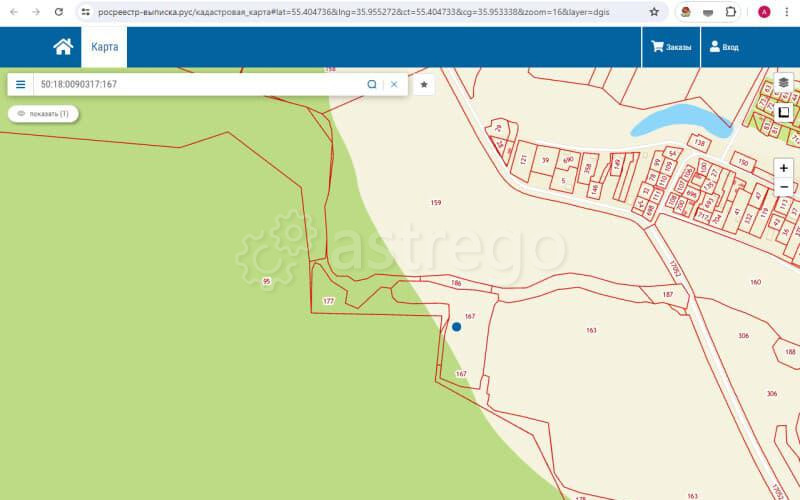The height and width of the screenshot is (500, 800).
Task: Click the blue marker on parcel 167
Action: 457,326
